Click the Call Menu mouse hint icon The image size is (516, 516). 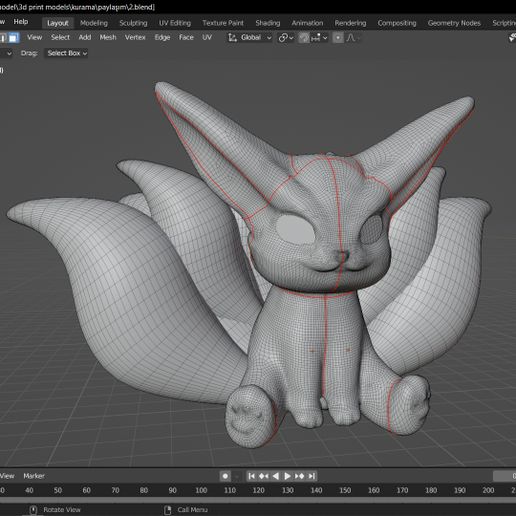coord(168,510)
